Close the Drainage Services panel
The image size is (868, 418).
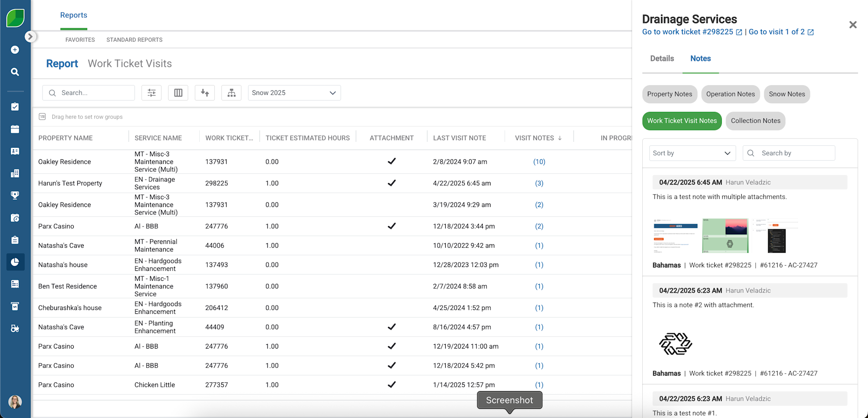click(x=853, y=25)
